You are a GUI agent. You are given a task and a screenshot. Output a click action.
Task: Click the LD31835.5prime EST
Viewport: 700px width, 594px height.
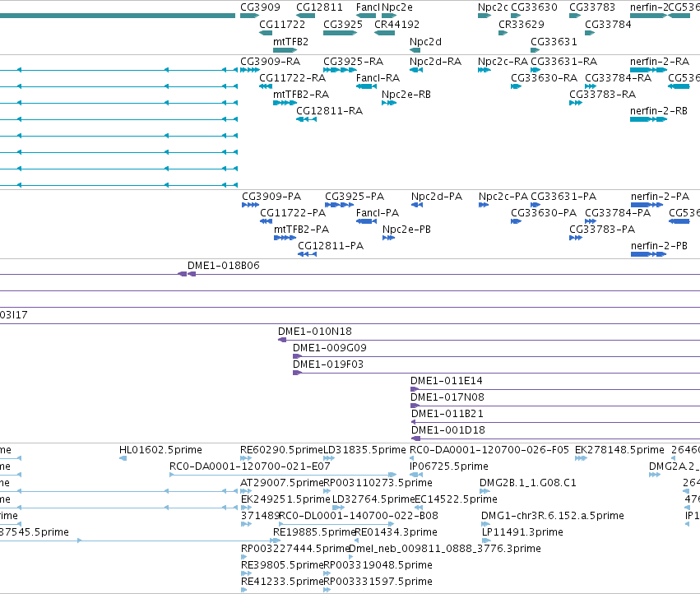[x=329, y=458]
